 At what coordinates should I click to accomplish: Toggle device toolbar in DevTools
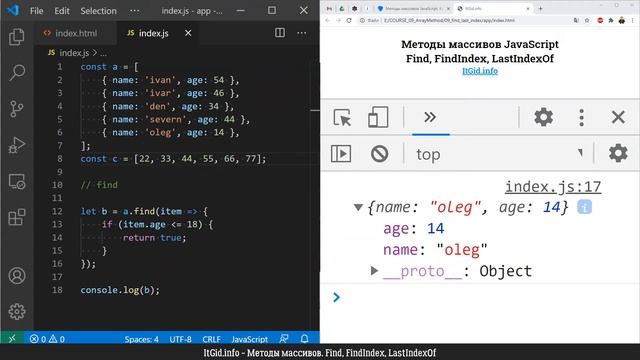pyautogui.click(x=378, y=118)
